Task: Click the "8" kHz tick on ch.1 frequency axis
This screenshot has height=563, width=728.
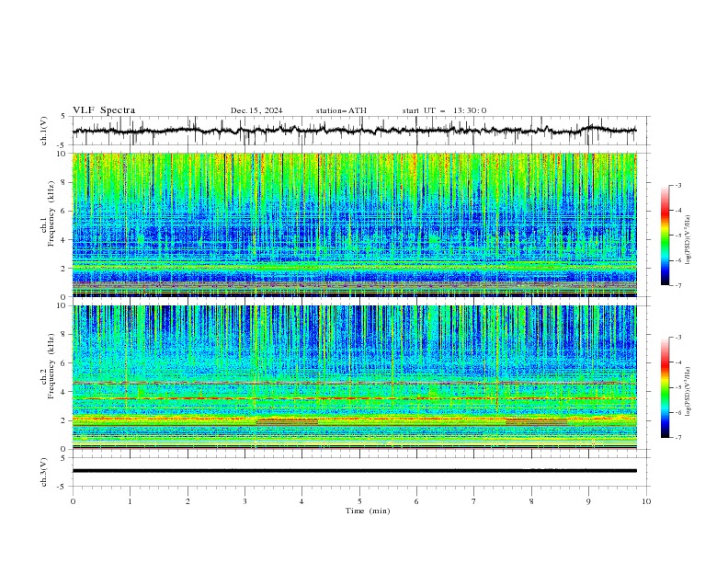Action: click(65, 182)
